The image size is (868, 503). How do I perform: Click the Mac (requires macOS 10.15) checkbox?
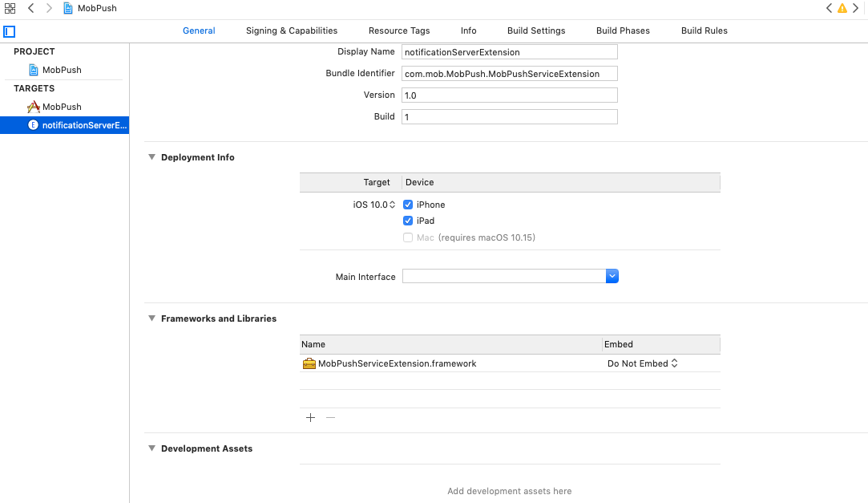click(x=407, y=237)
